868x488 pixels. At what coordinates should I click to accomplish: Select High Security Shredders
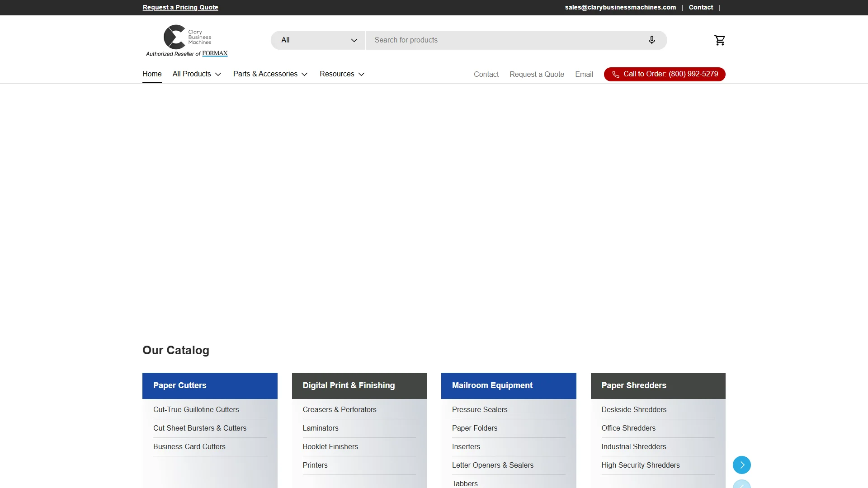(640, 465)
